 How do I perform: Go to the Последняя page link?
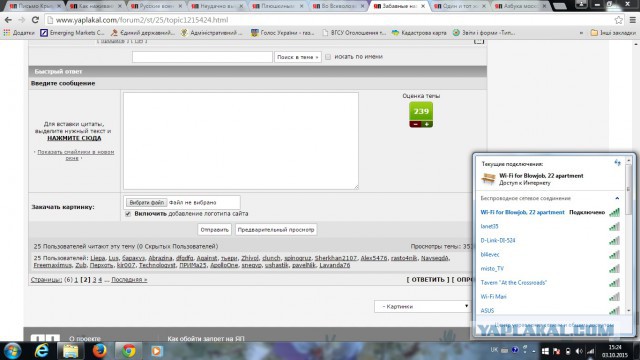tap(129, 280)
